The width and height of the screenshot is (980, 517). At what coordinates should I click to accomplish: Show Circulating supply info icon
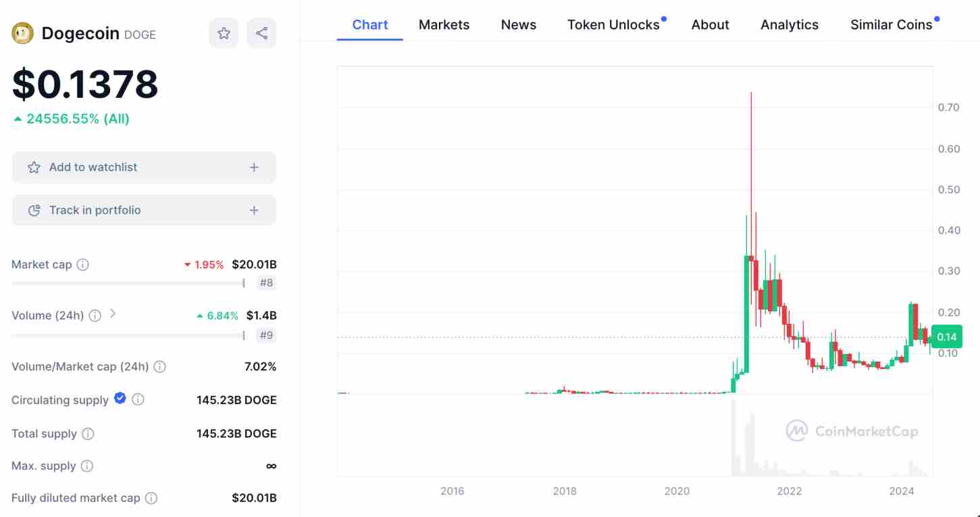[138, 399]
